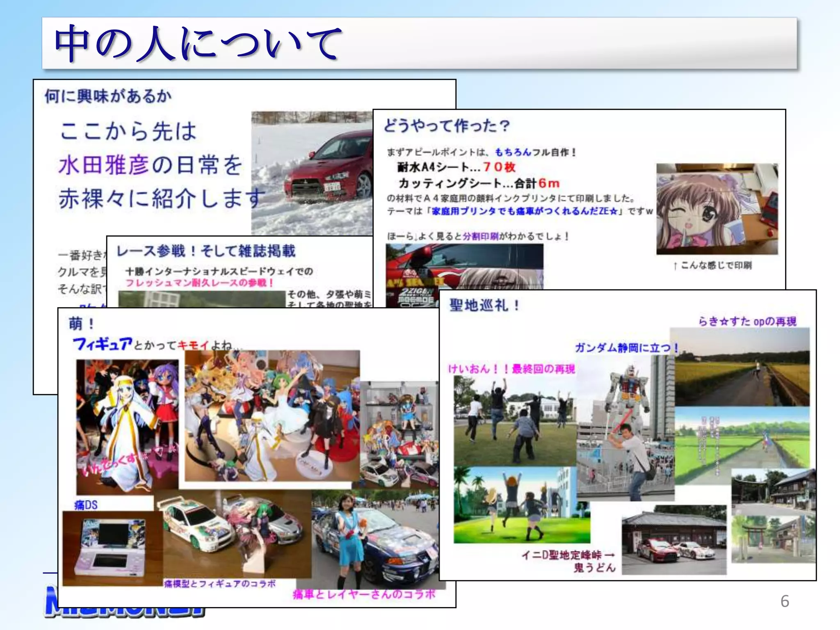Open the printed anime girl sheets photo
840x630 pixels.
[717, 209]
